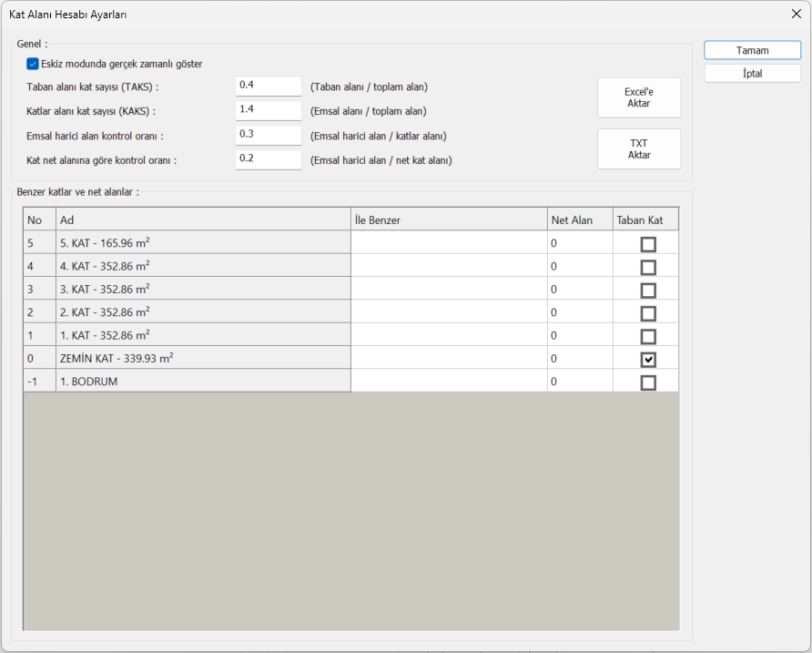Enable Taban Kat checkbox for 5. KAT
Viewport: 812px width, 653px height.
coord(648,244)
